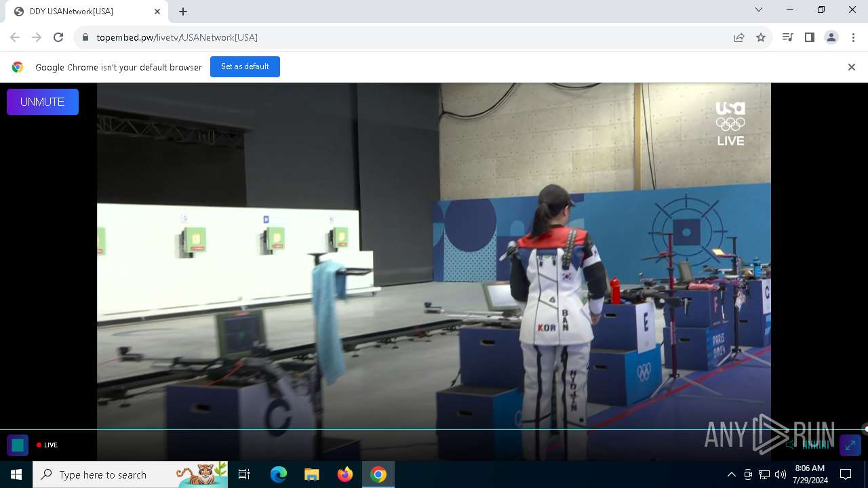Enter fullscreen mode on the player
Screen dimensions: 868x488
pyautogui.click(x=850, y=445)
